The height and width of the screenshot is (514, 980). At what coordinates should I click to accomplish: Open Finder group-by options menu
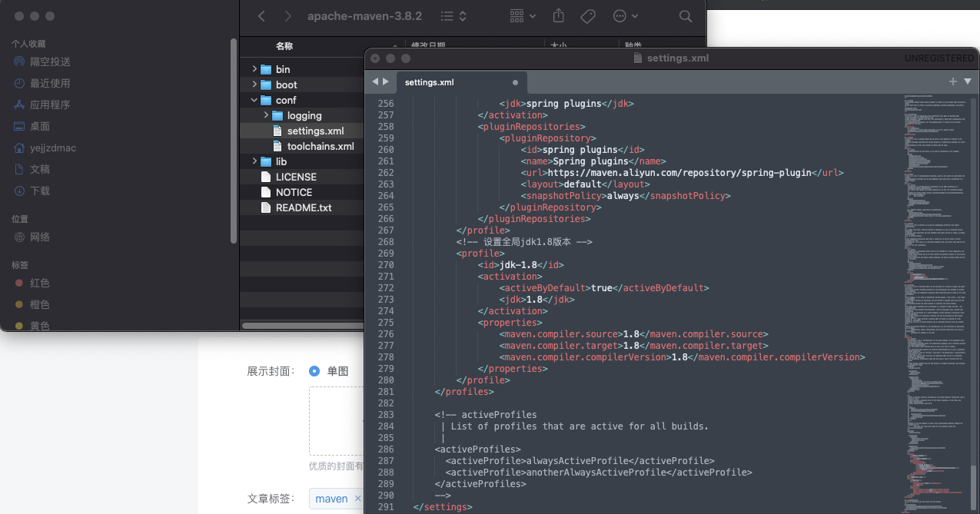523,16
